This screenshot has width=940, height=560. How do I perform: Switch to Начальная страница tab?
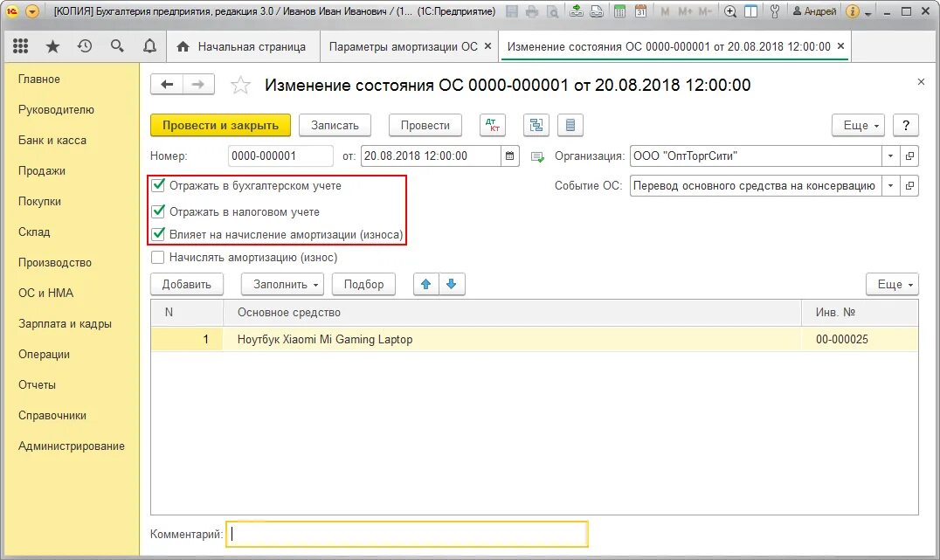point(242,47)
